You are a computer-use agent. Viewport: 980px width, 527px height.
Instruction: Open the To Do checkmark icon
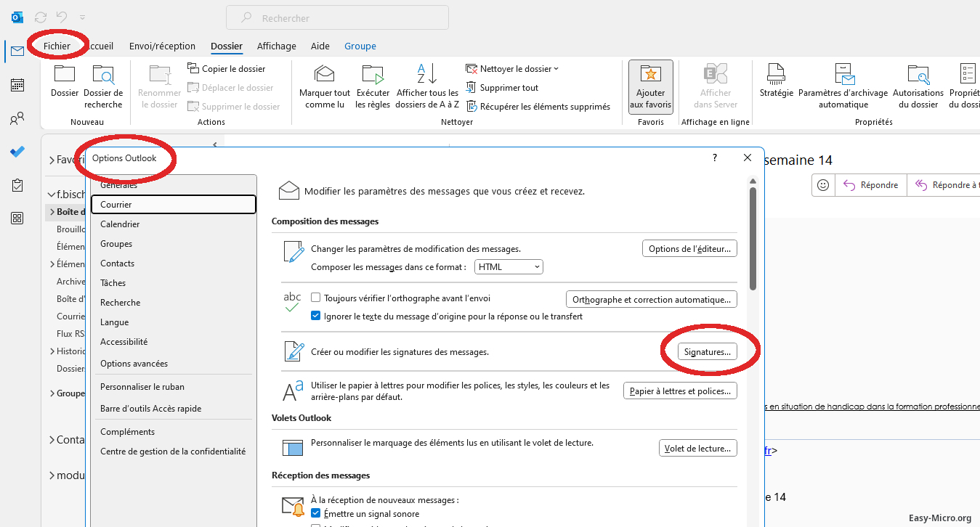click(17, 152)
